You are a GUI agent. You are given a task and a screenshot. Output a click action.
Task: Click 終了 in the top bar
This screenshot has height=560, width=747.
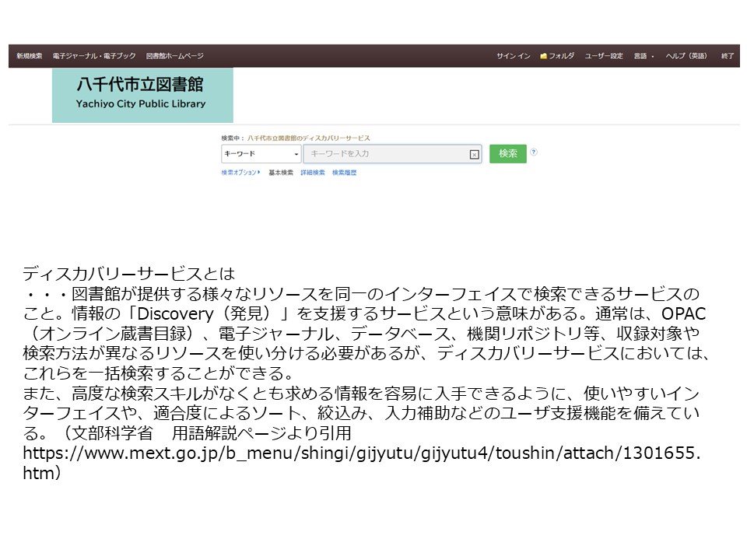728,56
